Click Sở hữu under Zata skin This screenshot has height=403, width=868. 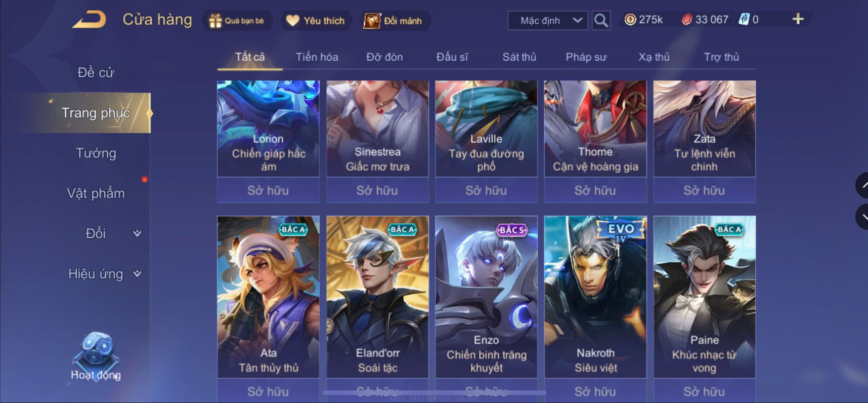[704, 190]
